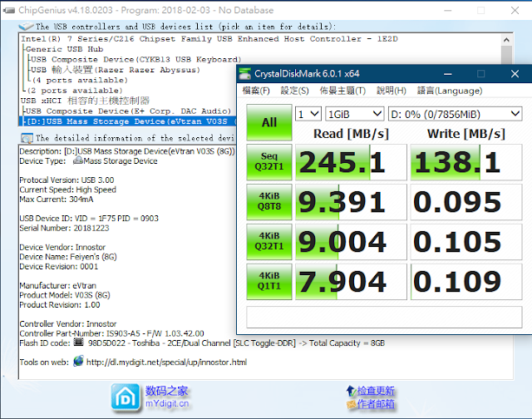Click the Product Model: V03S (8G) line
532x419 pixels.
point(65,295)
